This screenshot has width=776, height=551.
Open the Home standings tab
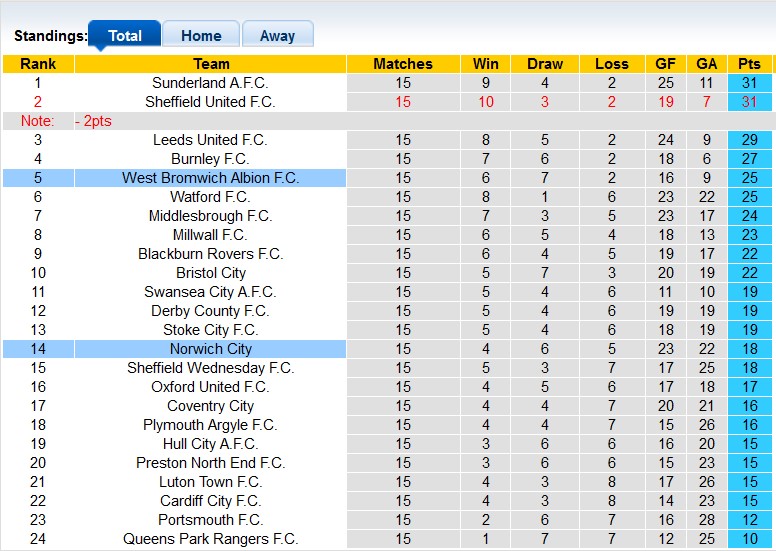(x=201, y=35)
